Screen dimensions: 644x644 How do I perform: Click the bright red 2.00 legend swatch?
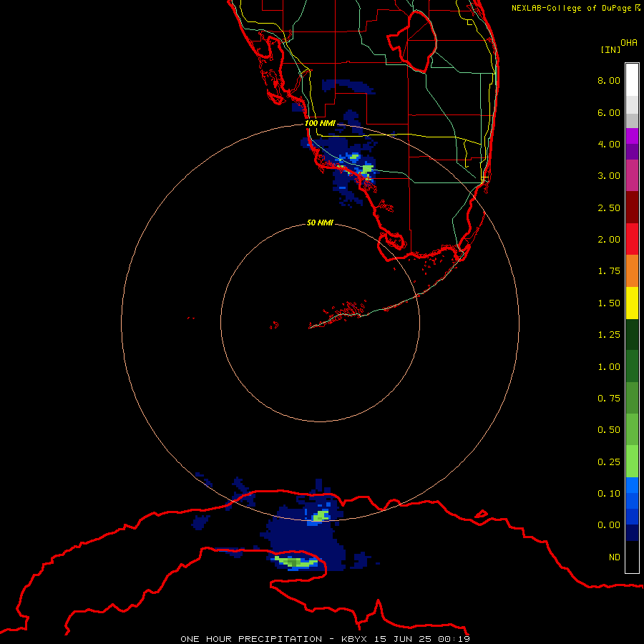coord(632,239)
